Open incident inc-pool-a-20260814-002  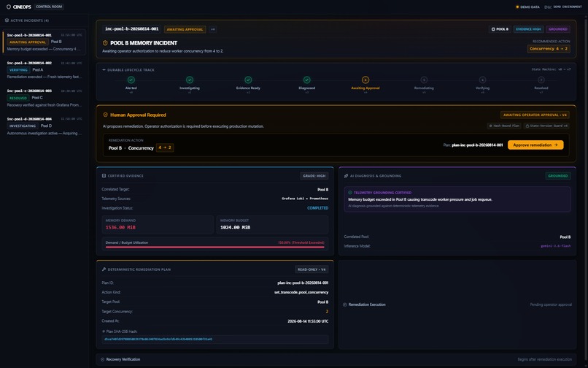[45, 70]
